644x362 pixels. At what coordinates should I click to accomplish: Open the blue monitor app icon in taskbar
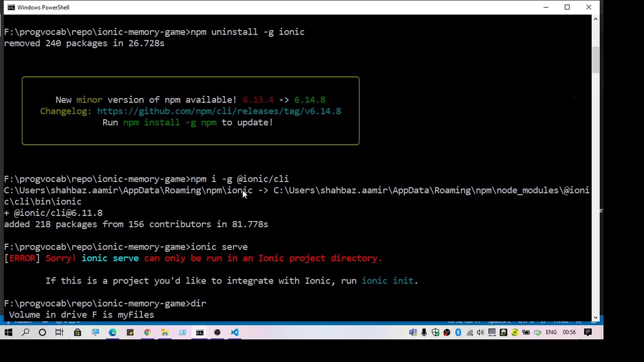pos(95,332)
